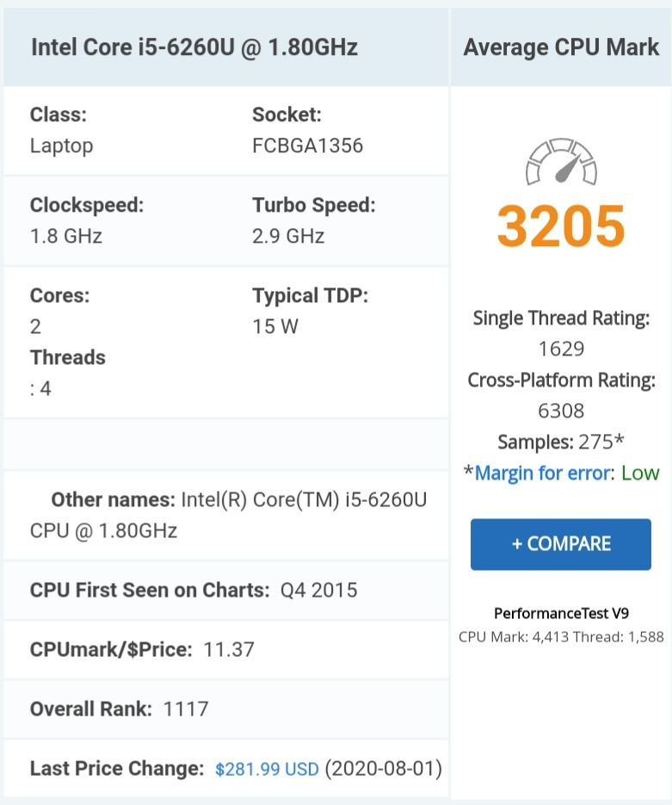
Task: Open the $281.99 USD price link
Action: tap(267, 769)
